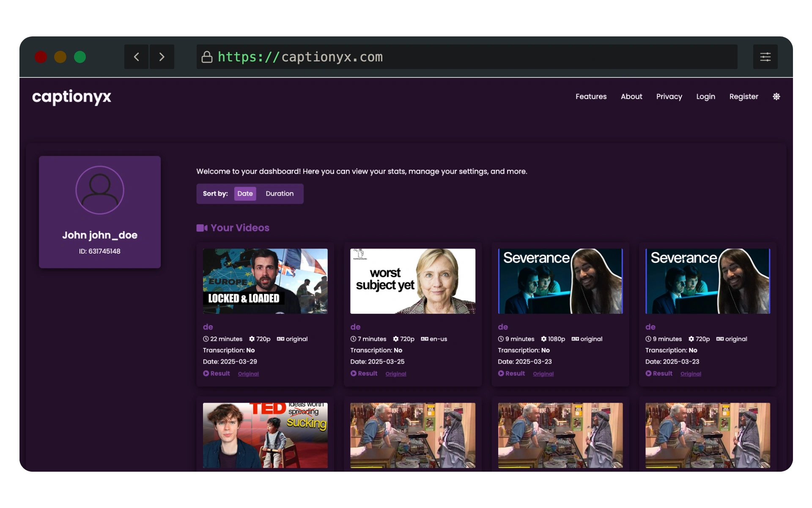The width and height of the screenshot is (812, 508).
Task: Click the clock icon beside 7 minutes
Action: click(x=353, y=339)
